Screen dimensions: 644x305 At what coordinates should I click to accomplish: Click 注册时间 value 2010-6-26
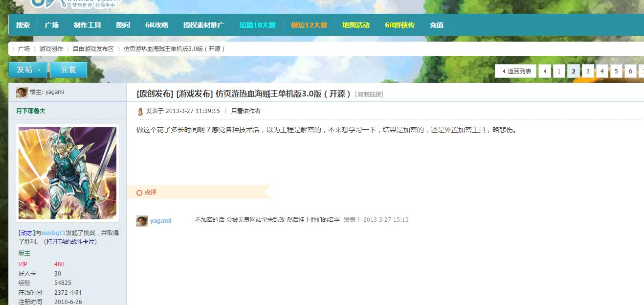[68, 302]
